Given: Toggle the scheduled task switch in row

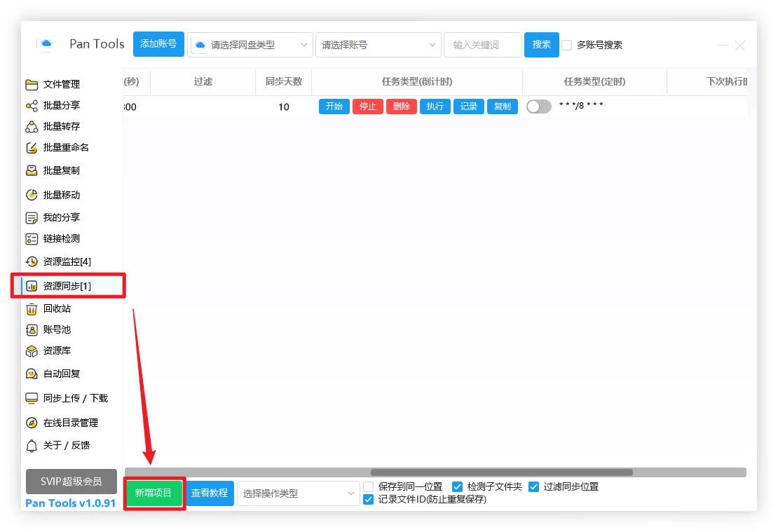Looking at the screenshot, I should pyautogui.click(x=538, y=107).
